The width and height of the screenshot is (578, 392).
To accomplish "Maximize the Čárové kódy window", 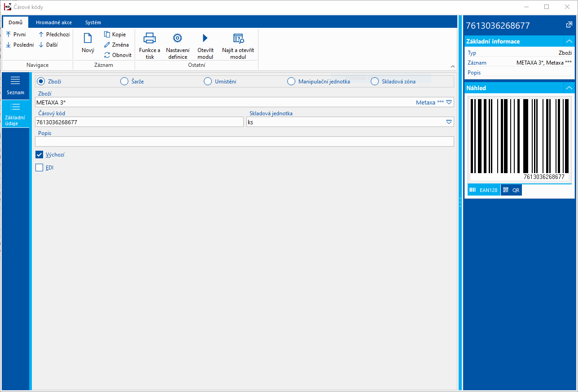I will point(547,7).
